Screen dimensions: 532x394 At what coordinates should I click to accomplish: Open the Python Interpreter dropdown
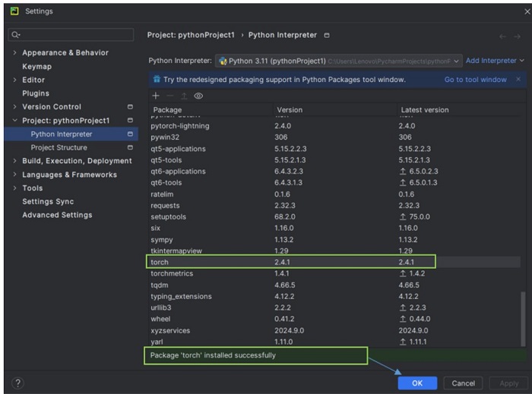(x=339, y=61)
